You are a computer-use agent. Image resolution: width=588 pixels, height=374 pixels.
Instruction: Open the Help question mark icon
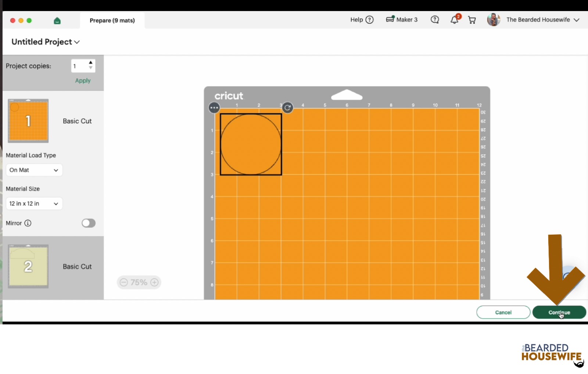(x=370, y=20)
